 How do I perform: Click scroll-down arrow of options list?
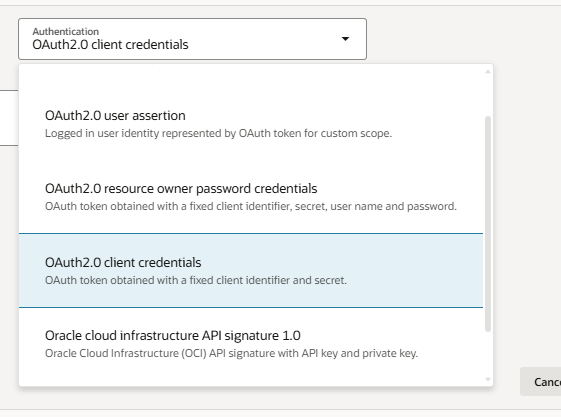pos(488,379)
